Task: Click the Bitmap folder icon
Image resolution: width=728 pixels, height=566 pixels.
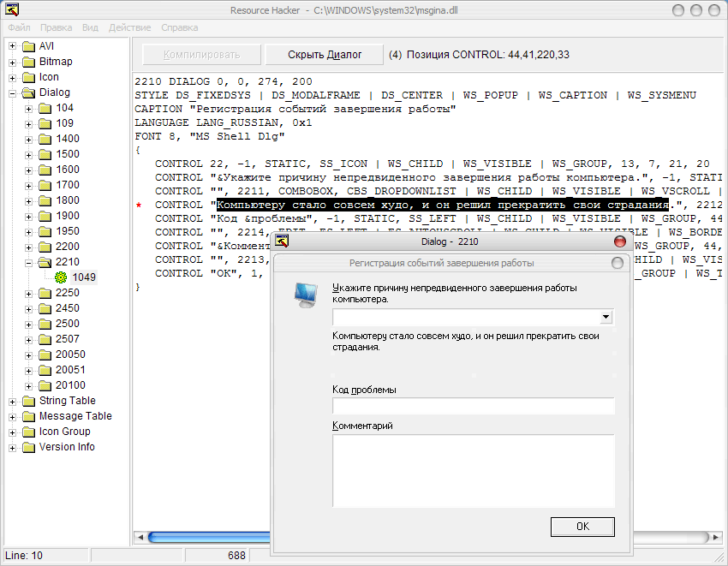Action: click(x=29, y=62)
